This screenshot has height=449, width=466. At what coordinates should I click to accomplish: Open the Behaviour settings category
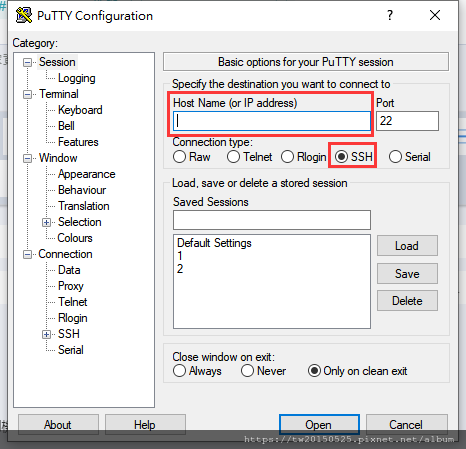(82, 190)
